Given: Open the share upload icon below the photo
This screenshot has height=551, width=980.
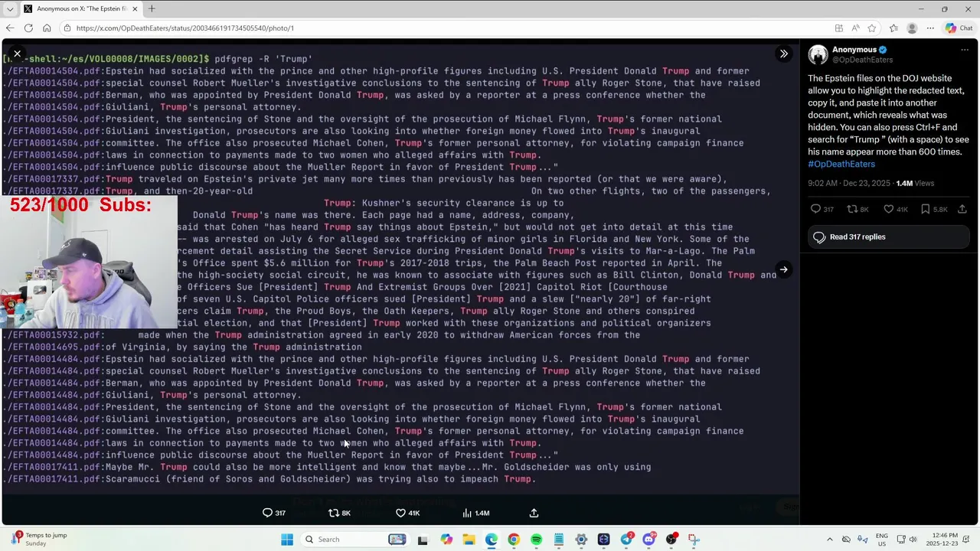Looking at the screenshot, I should point(534,514).
